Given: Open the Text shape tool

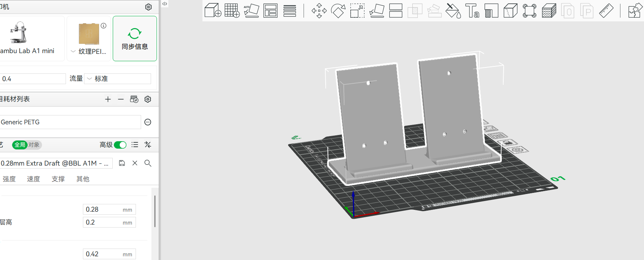Looking at the screenshot, I should 472,11.
